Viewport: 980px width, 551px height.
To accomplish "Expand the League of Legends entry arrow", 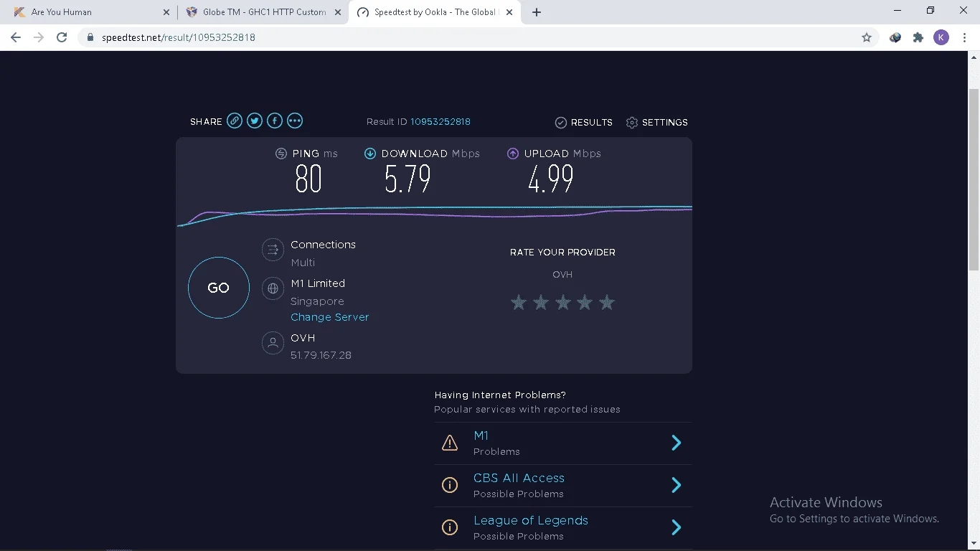I will 676,527.
